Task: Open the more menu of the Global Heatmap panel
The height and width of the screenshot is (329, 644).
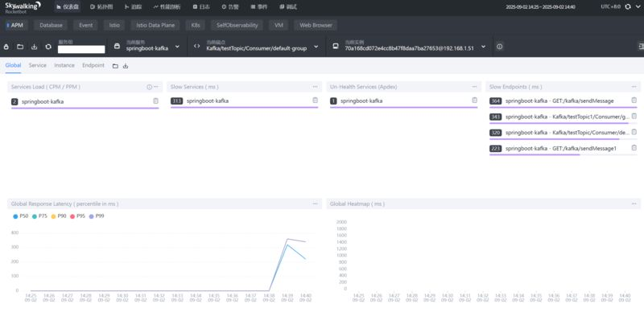Action: (634, 204)
